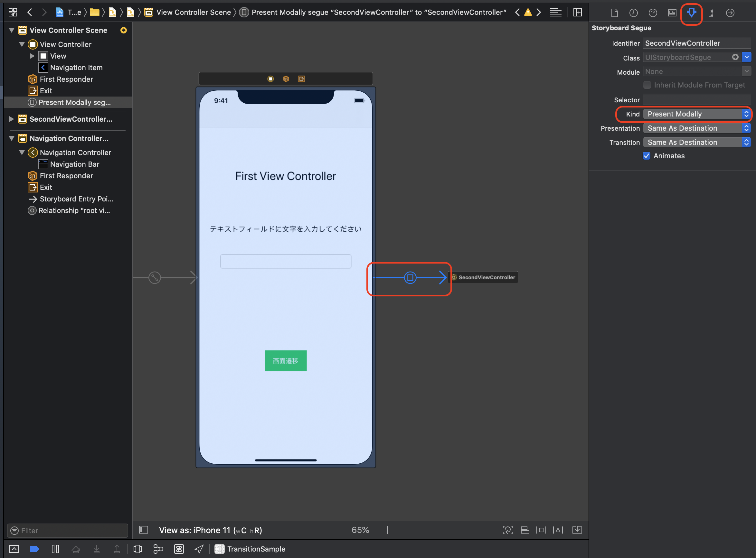The image size is (756, 558).
Task: Select Present Modally segue in outline
Action: pyautogui.click(x=74, y=102)
